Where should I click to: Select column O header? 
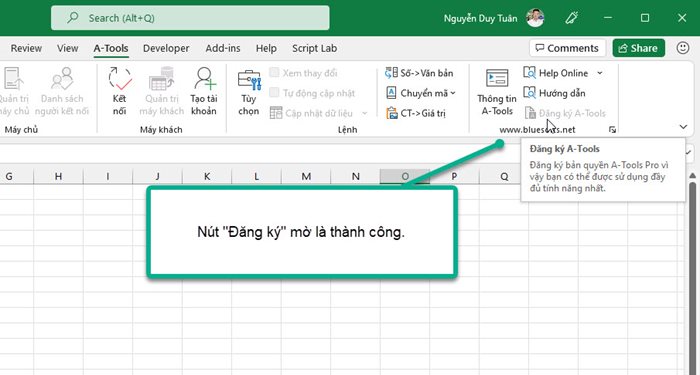(405, 176)
